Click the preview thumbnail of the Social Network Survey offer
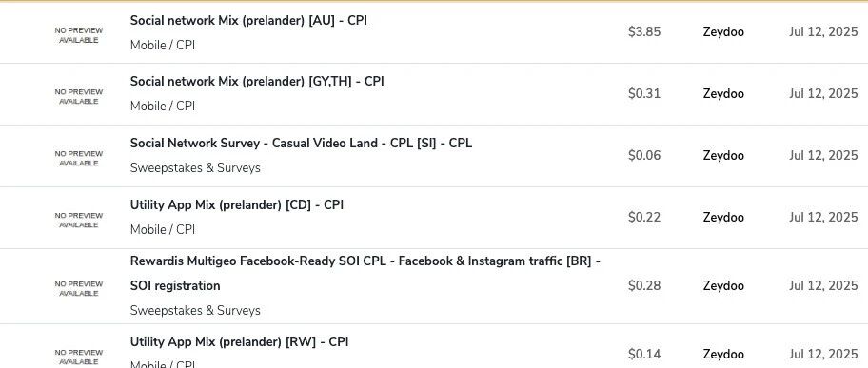Image resolution: width=868 pixels, height=368 pixels. tap(79, 158)
